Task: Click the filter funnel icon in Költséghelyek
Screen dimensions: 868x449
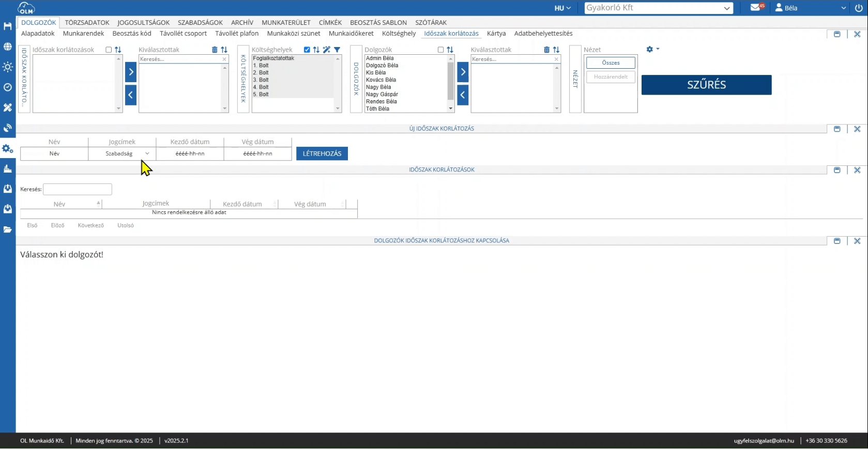Action: click(337, 50)
